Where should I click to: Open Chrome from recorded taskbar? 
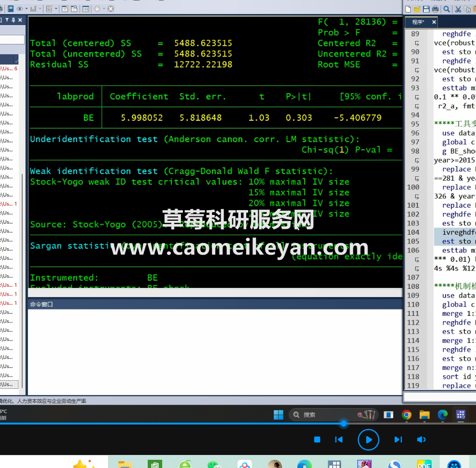[x=406, y=415]
